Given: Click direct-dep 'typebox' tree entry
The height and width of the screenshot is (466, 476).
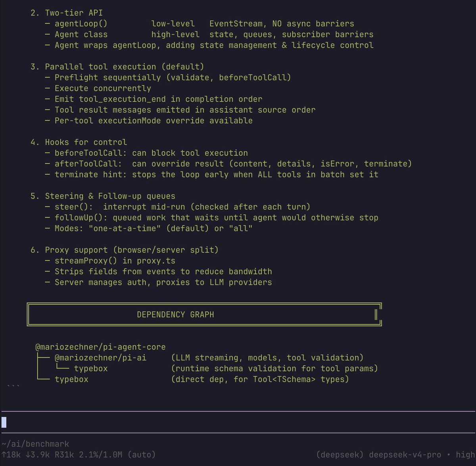Looking at the screenshot, I should [x=71, y=379].
